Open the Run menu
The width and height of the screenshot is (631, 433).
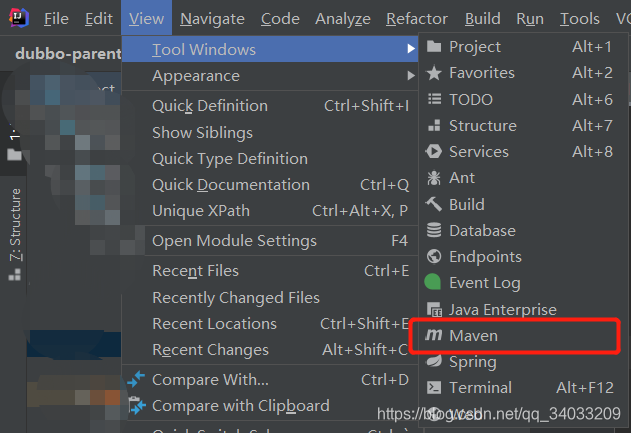point(530,19)
